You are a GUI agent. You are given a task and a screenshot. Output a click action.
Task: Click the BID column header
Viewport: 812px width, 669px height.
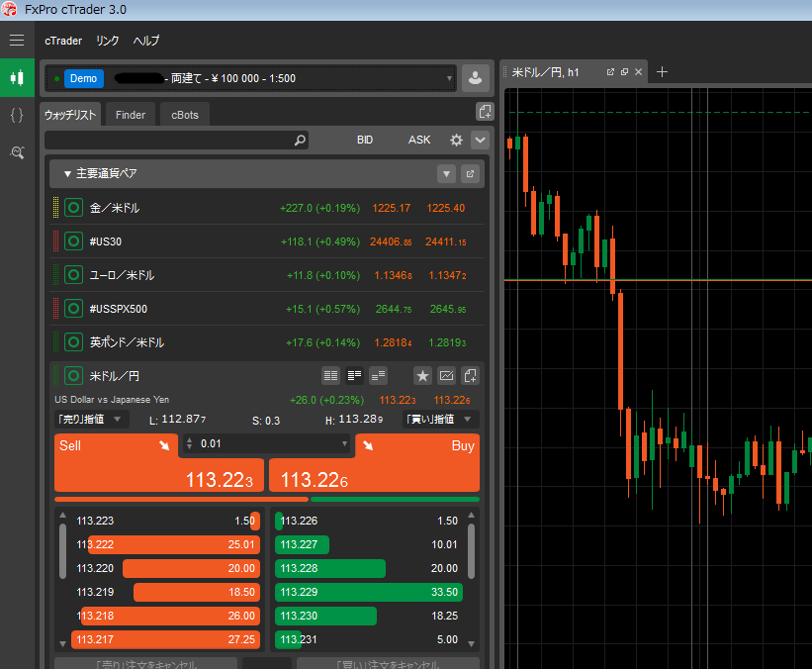[365, 140]
